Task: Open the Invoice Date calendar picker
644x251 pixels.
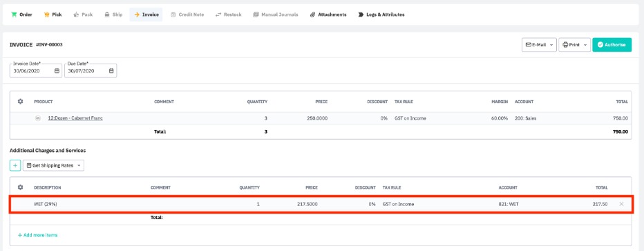Action: pos(57,71)
